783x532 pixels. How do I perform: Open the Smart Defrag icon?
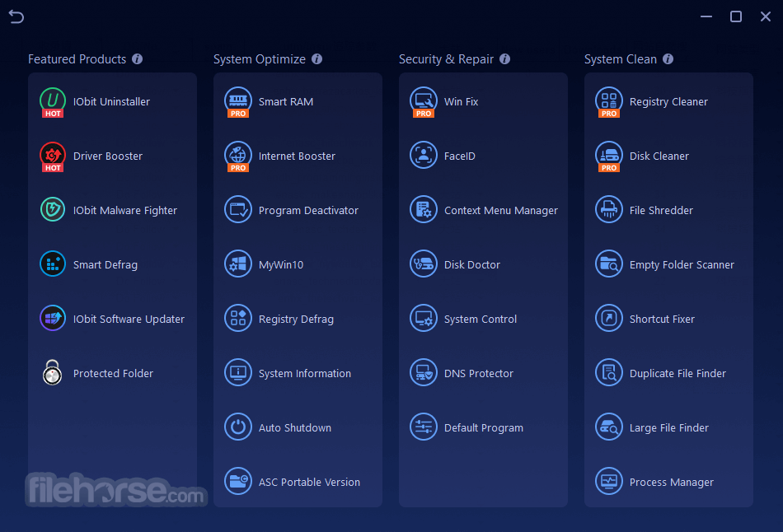click(x=53, y=264)
